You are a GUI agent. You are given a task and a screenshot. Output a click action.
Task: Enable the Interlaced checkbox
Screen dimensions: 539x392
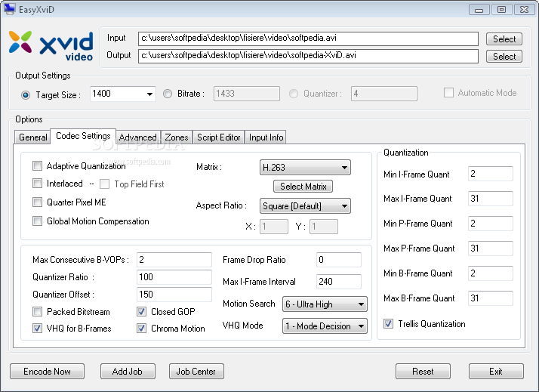click(37, 184)
